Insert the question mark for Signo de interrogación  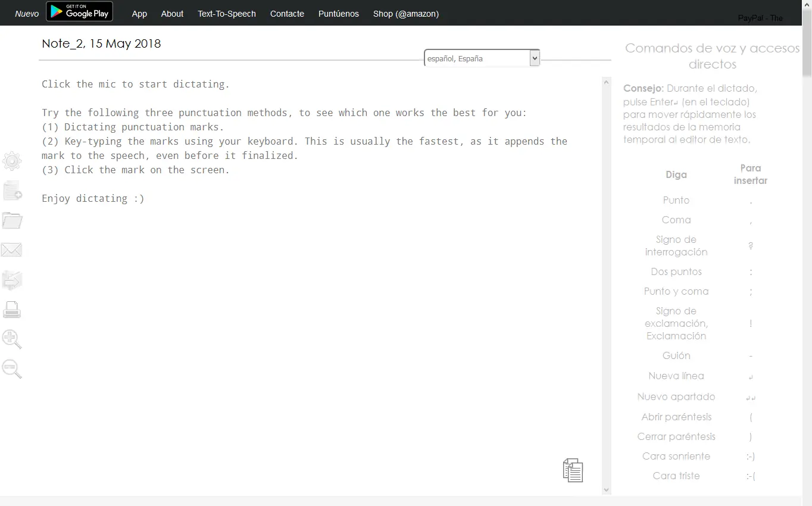click(x=751, y=245)
